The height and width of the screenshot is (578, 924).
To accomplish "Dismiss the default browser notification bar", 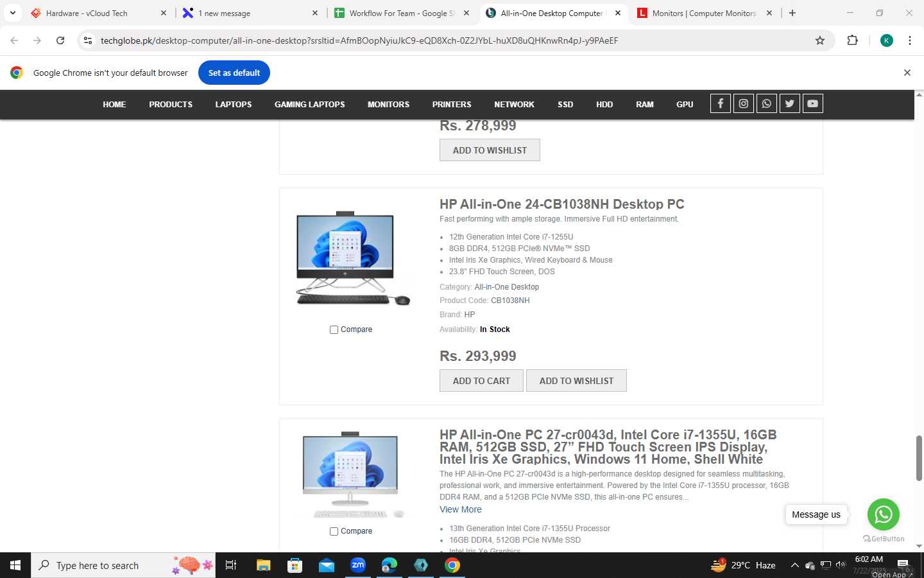I will pos(907,73).
